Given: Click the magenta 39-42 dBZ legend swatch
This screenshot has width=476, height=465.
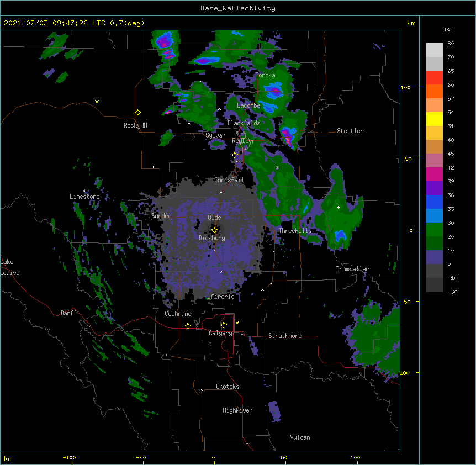Looking at the screenshot, I should pos(434,174).
